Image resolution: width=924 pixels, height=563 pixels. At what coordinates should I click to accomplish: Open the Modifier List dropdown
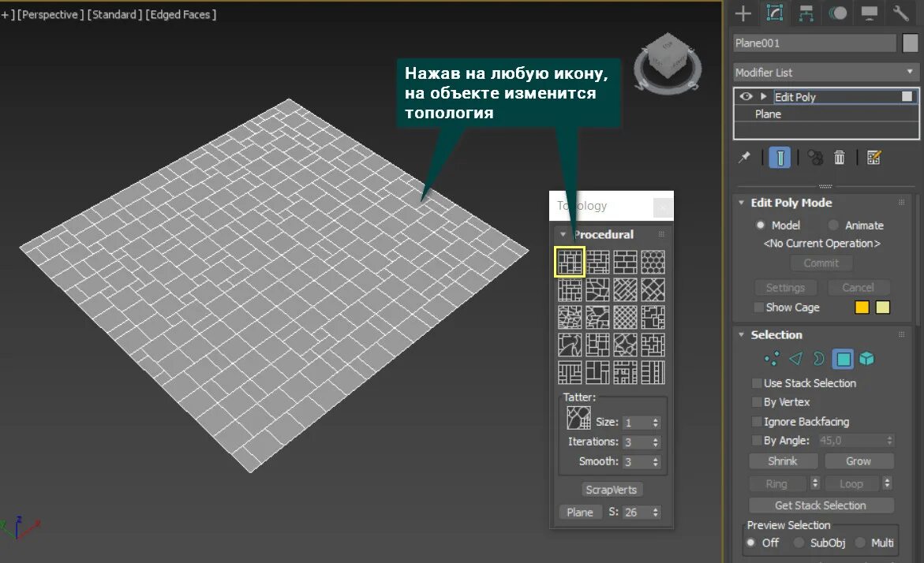tap(826, 72)
